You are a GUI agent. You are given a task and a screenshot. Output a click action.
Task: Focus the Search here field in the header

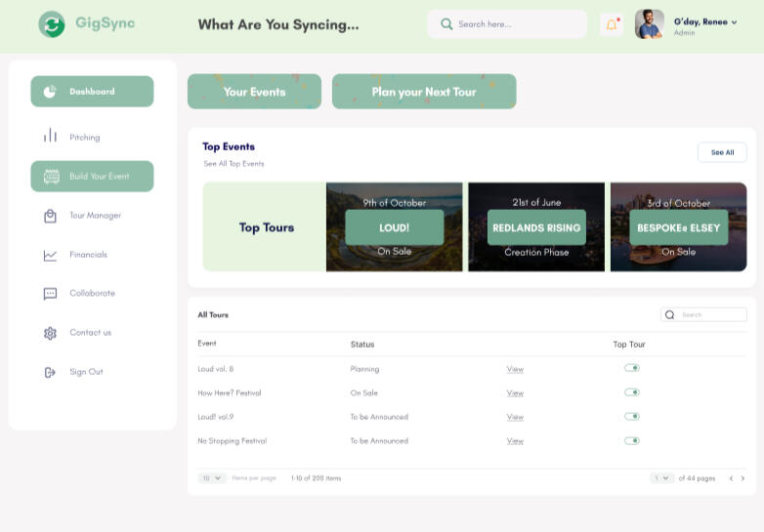point(507,23)
